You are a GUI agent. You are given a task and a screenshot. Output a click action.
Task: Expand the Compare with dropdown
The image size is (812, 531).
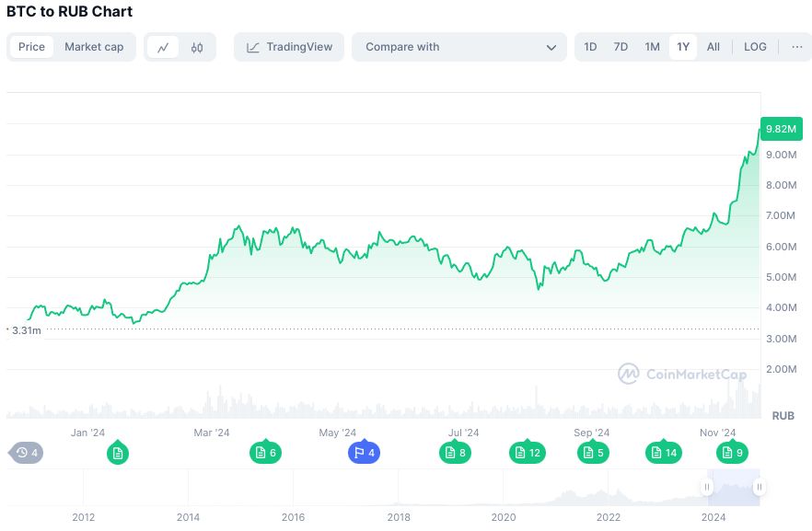(x=459, y=47)
